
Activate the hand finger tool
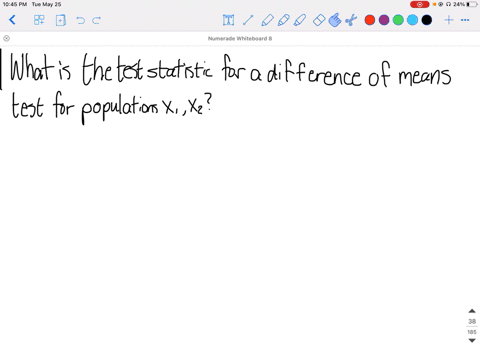335,20
